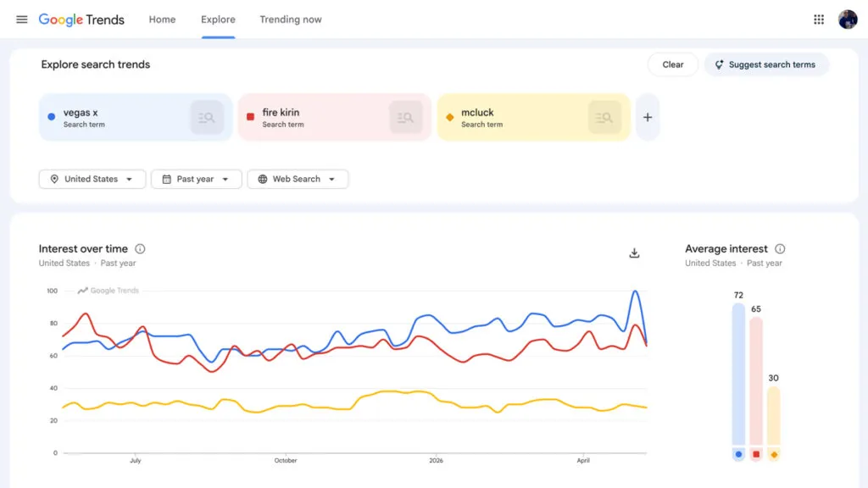Image resolution: width=868 pixels, height=488 pixels.
Task: Click the calendar icon in Past year filter
Action: 167,180
